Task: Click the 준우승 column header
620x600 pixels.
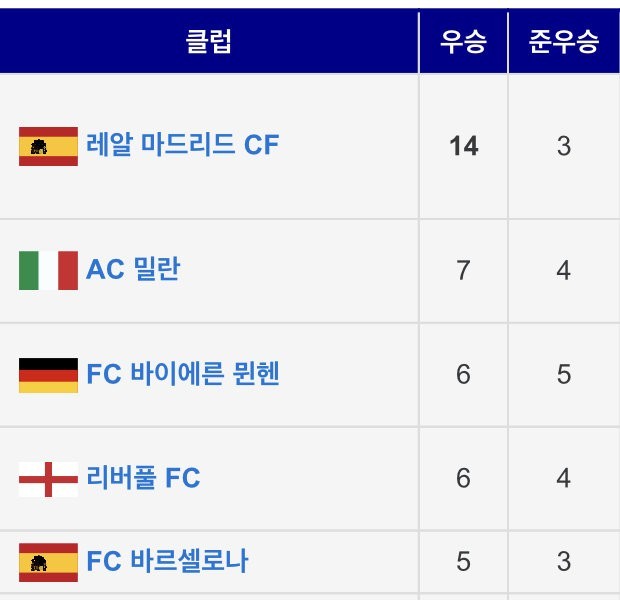Action: pyautogui.click(x=564, y=42)
